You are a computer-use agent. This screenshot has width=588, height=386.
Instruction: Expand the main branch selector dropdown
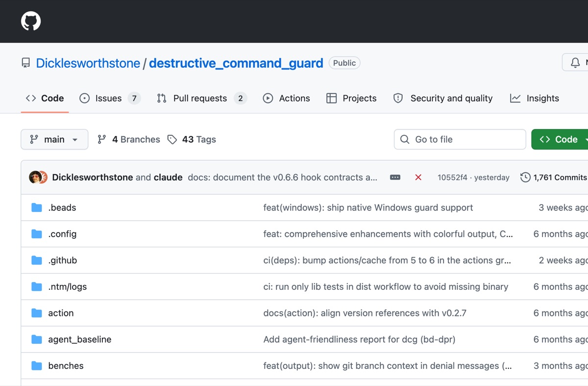(x=54, y=139)
